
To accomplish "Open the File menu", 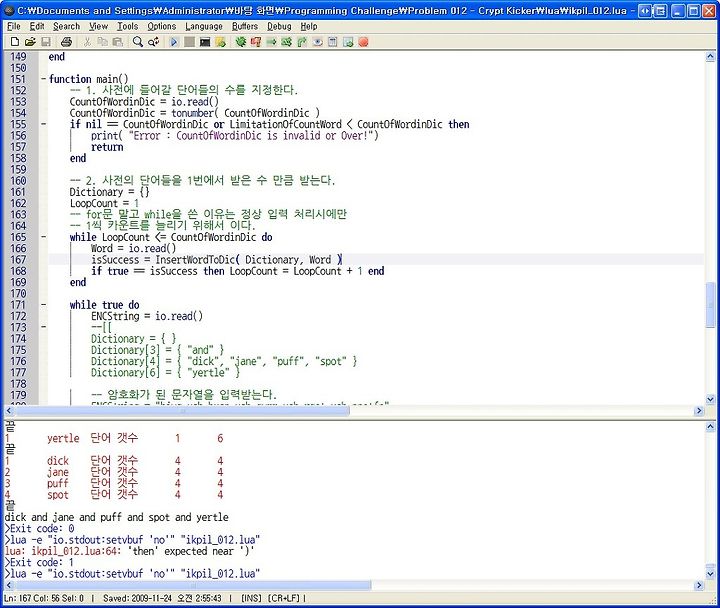I will pyautogui.click(x=14, y=27).
